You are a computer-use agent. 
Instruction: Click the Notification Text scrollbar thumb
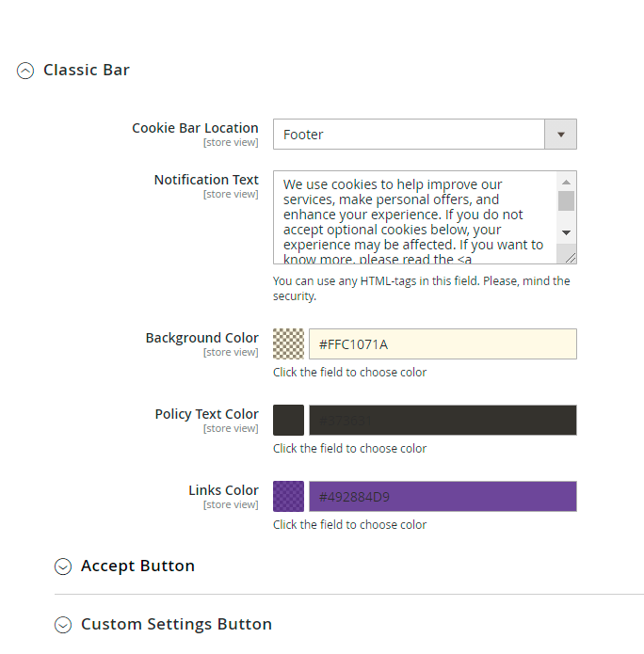pos(566,200)
